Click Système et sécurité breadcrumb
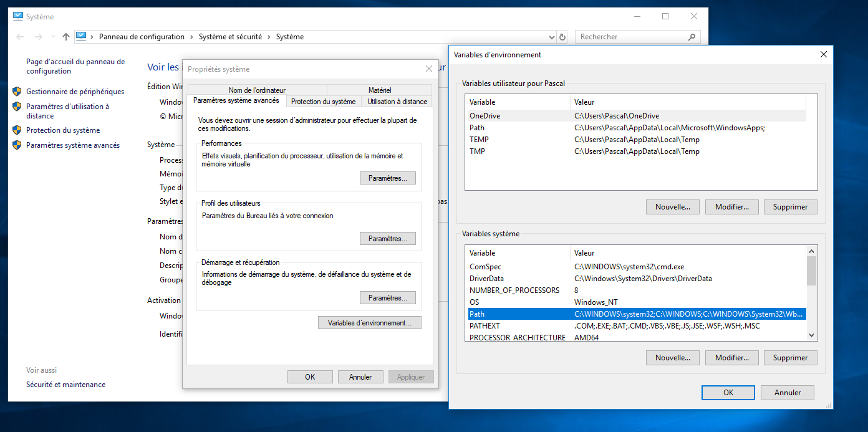The height and width of the screenshot is (432, 868). tap(230, 37)
